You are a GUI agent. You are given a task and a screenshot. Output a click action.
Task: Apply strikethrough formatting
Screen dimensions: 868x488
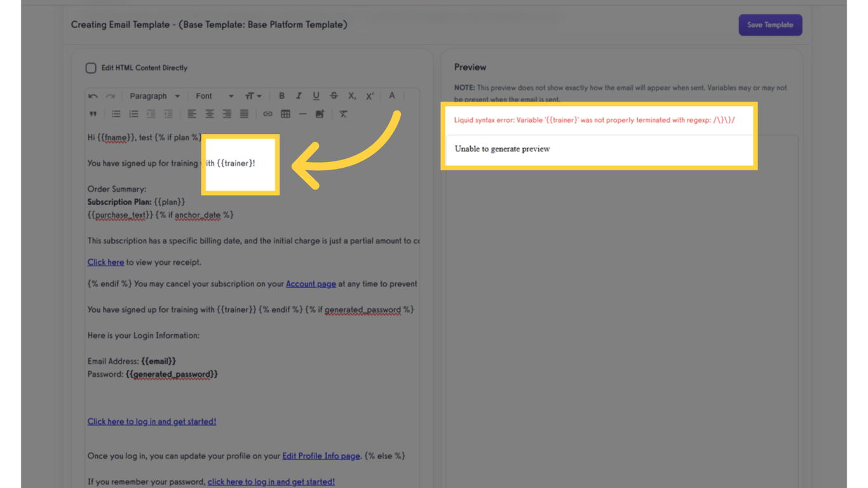334,96
